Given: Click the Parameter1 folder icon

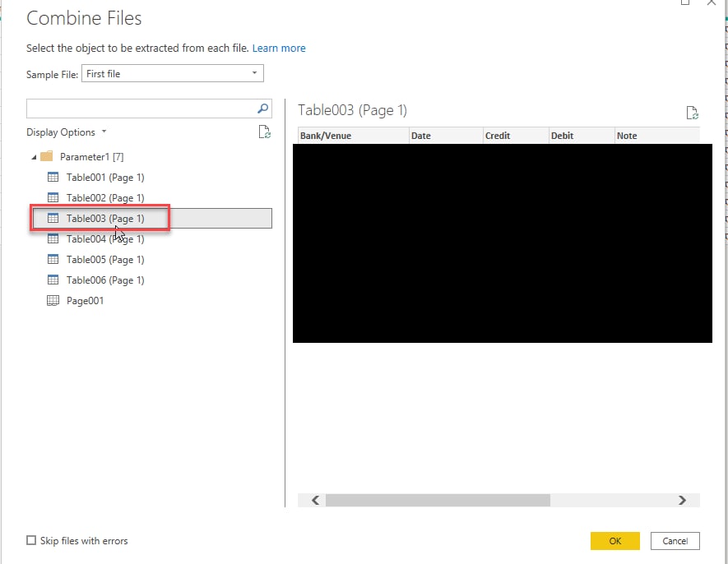Looking at the screenshot, I should (46, 156).
